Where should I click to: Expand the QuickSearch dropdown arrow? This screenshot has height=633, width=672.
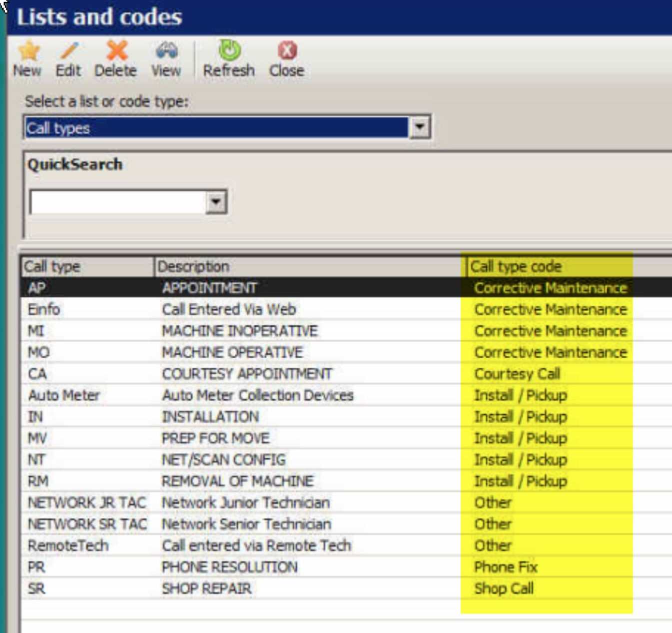click(x=216, y=202)
